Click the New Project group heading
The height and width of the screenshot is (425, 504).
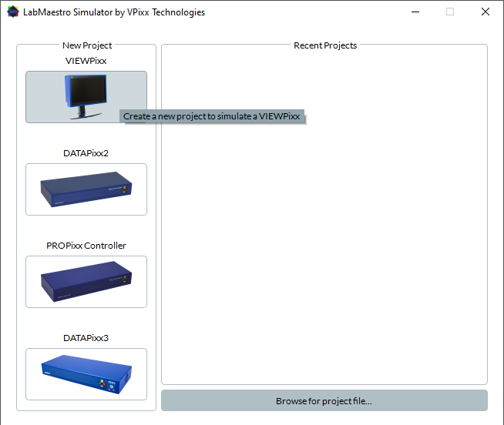point(87,45)
